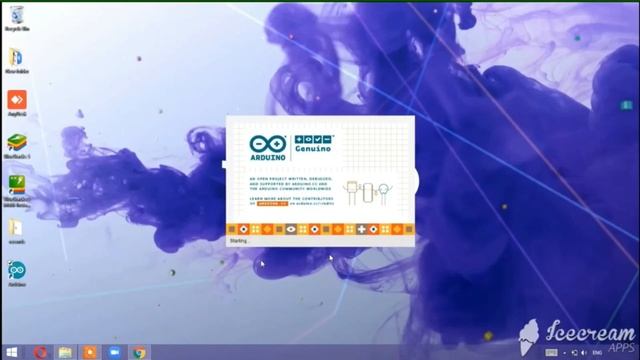Open the BlueStacks Multi-Instance Manager shortcut
The width and height of the screenshot is (640, 360).
pyautogui.click(x=17, y=191)
